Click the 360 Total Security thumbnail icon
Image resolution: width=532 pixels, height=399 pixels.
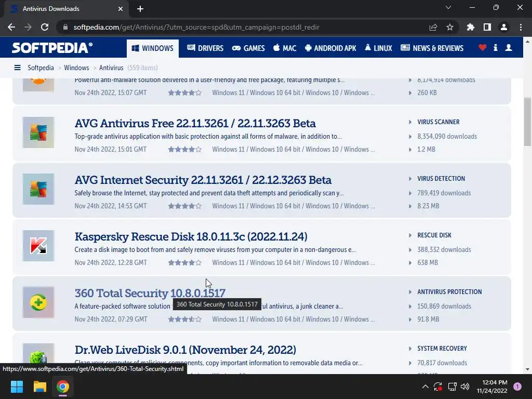pyautogui.click(x=38, y=302)
